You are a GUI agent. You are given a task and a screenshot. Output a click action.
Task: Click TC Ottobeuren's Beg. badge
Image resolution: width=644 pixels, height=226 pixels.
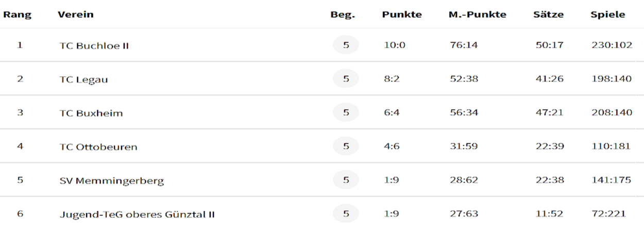[346, 147]
